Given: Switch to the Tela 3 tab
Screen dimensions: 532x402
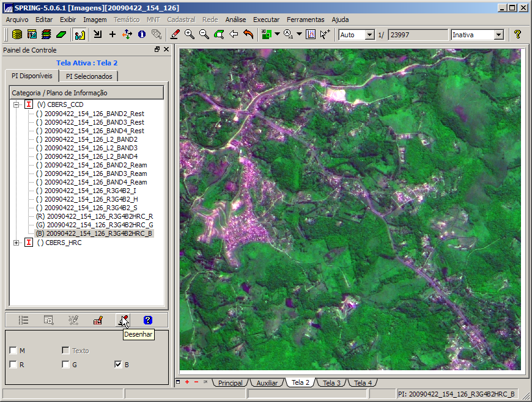Looking at the screenshot, I should pos(331,383).
